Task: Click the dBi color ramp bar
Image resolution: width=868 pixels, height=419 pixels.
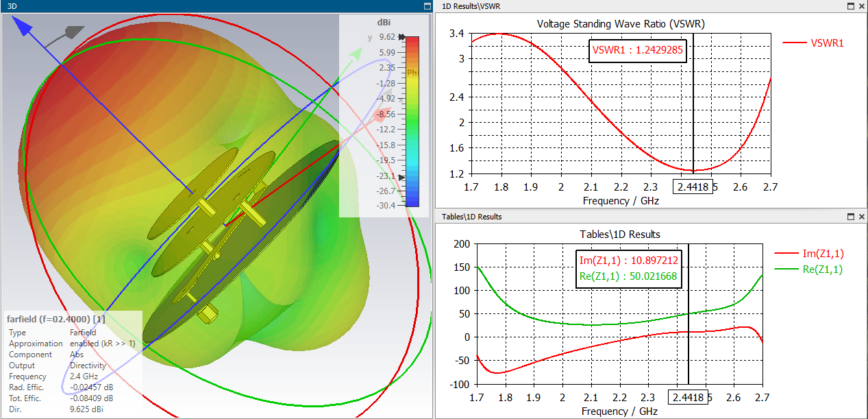Action: 412,121
